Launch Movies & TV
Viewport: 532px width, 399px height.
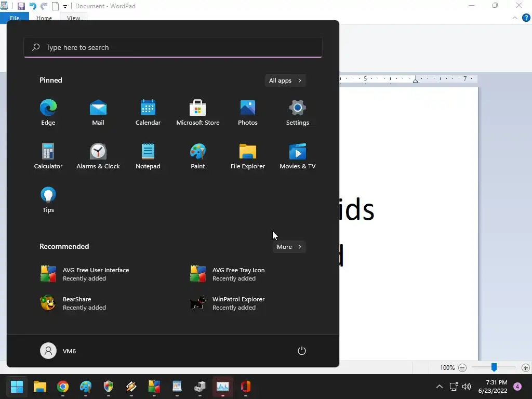coord(298,156)
